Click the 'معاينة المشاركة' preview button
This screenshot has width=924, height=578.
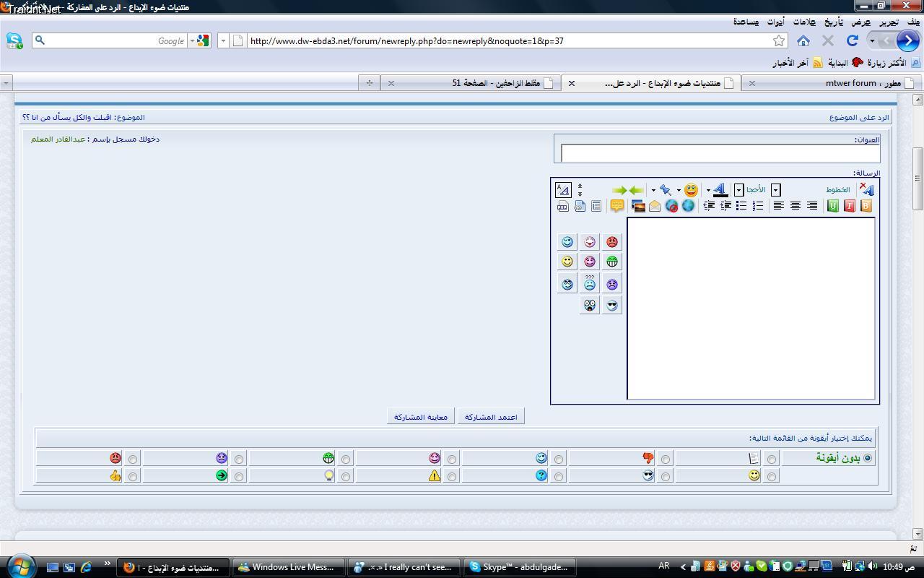tap(421, 417)
